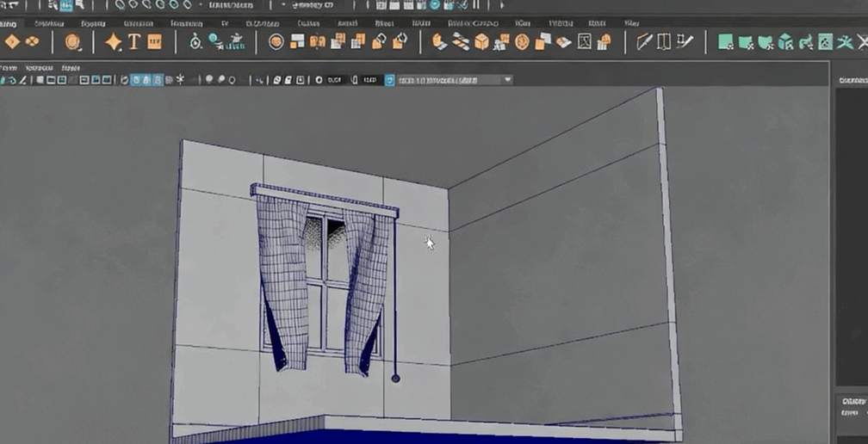The height and width of the screenshot is (444, 868).
Task: Toggle first highlighted blue shading button in viewport toolbar
Action: (136, 80)
